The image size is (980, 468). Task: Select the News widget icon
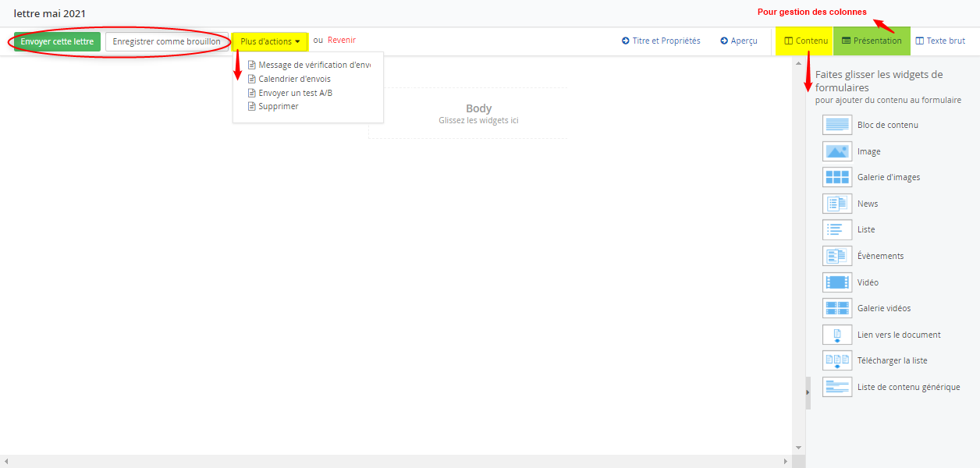(x=837, y=204)
